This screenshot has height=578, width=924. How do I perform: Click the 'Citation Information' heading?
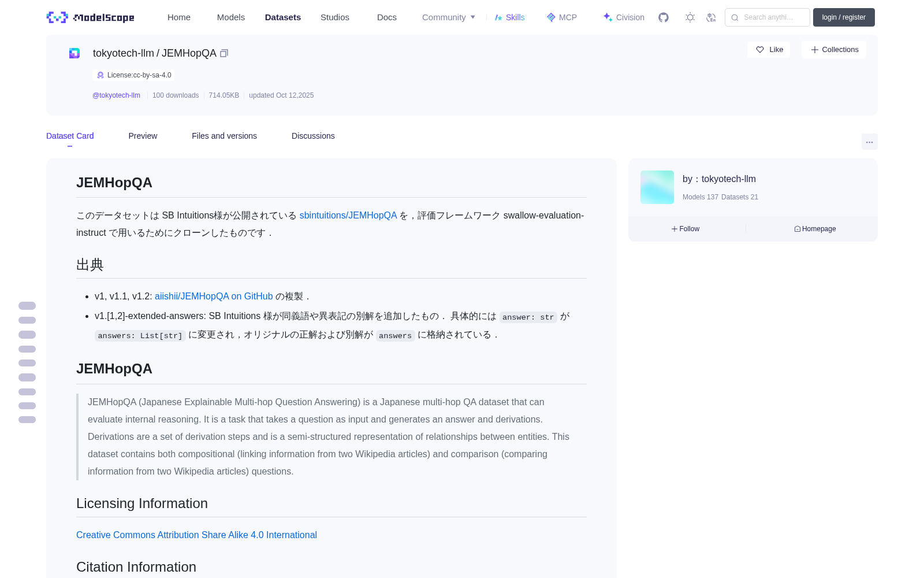pyautogui.click(x=136, y=567)
